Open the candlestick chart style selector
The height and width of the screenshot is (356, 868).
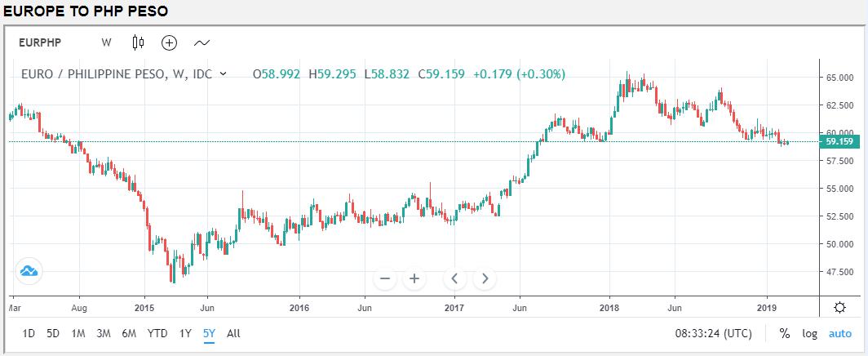point(138,42)
